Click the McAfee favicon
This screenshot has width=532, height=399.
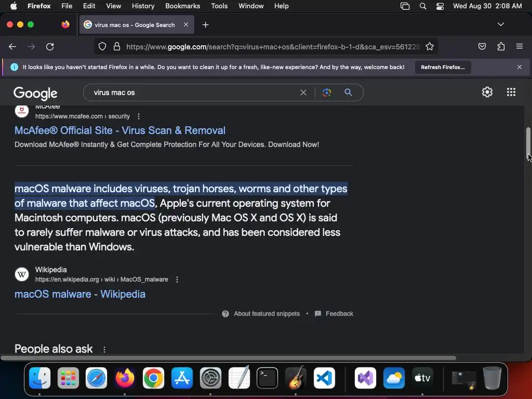click(x=22, y=111)
